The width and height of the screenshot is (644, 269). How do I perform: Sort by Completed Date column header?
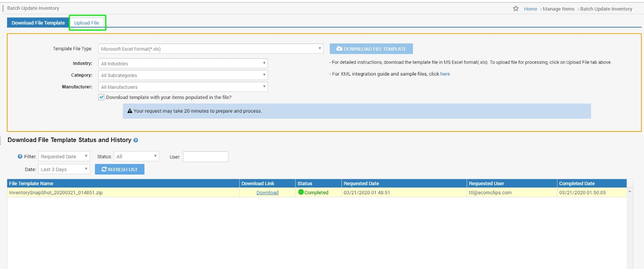tap(592, 183)
